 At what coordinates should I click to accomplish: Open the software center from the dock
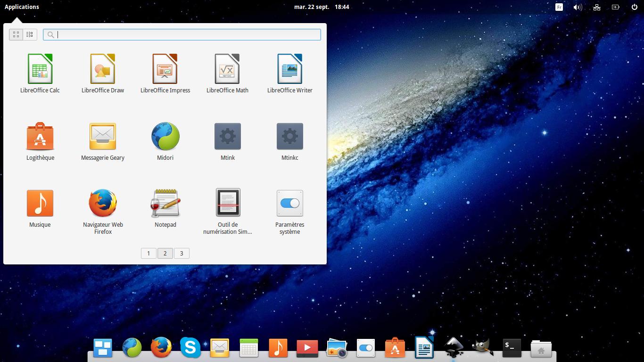point(395,348)
